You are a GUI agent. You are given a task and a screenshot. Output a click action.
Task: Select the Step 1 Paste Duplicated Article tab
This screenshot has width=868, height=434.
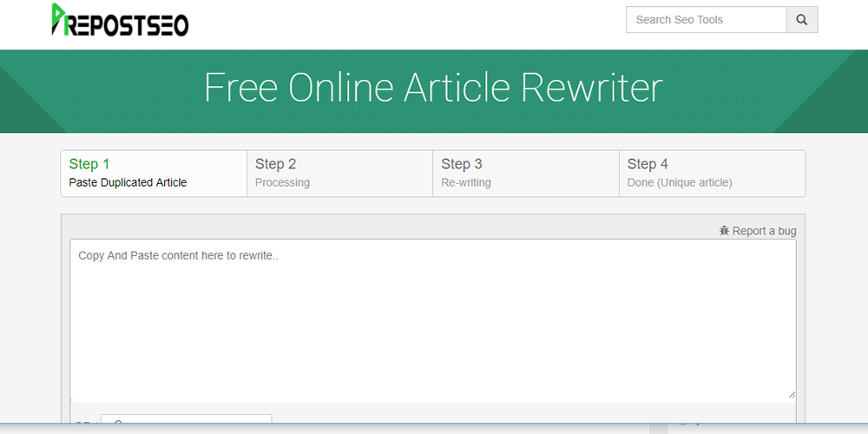pos(154,174)
